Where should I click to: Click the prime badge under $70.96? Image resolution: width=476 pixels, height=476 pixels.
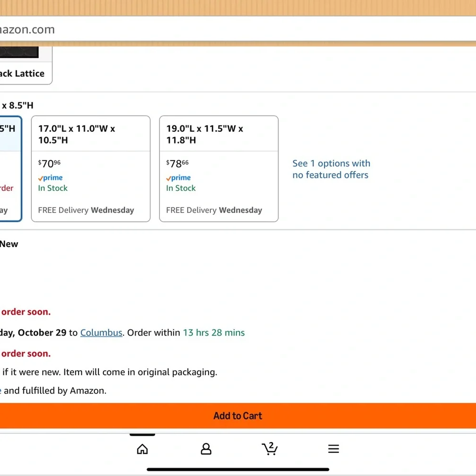[x=50, y=178]
